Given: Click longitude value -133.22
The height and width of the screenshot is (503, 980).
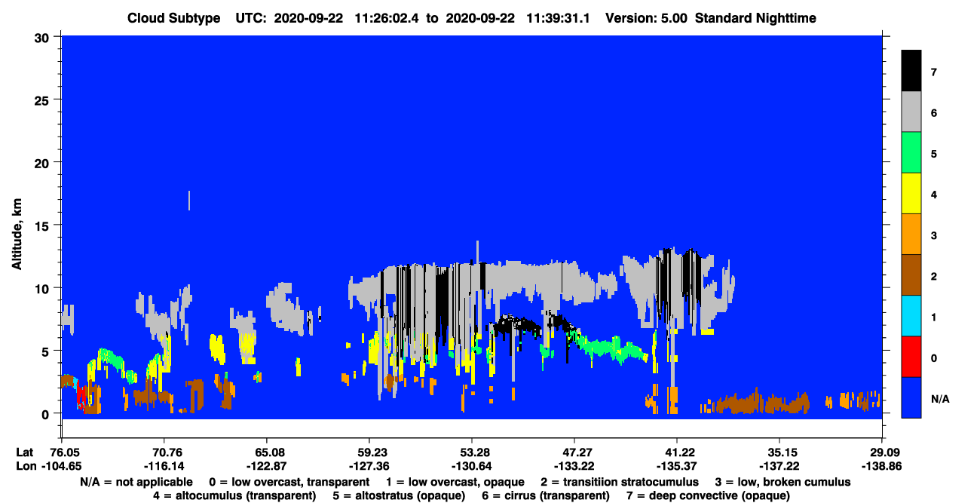Looking at the screenshot, I should click(x=574, y=466).
